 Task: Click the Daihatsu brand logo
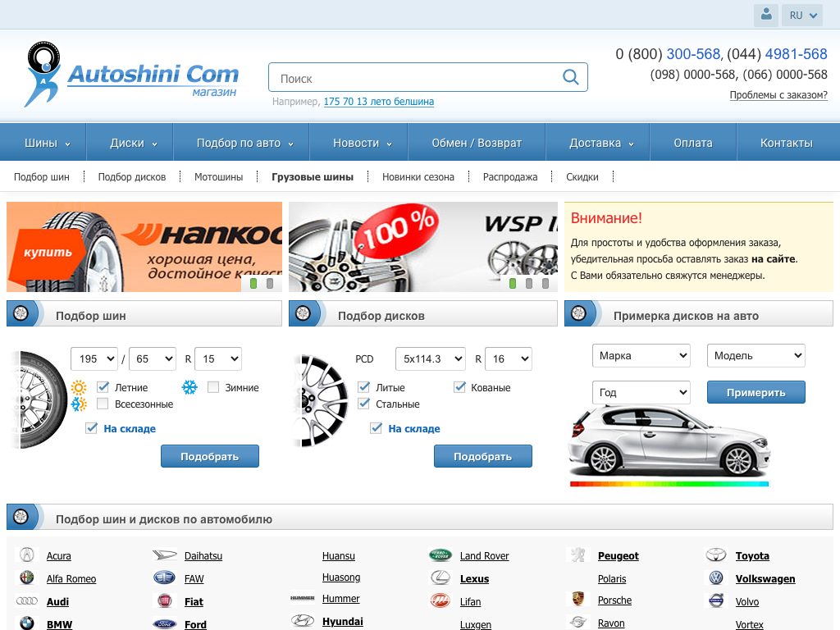(164, 555)
